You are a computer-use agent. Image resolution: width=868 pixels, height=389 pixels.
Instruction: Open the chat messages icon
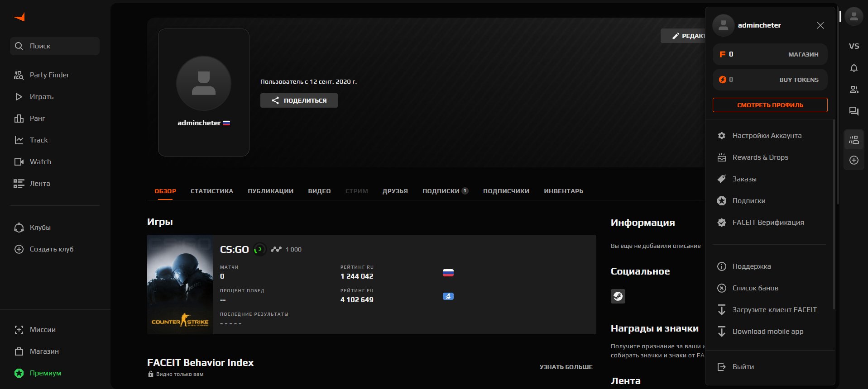pyautogui.click(x=854, y=111)
